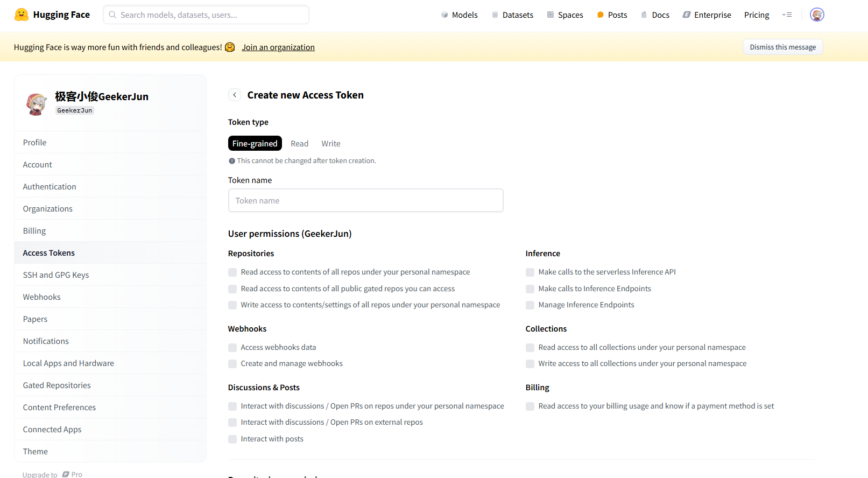The height and width of the screenshot is (478, 868).
Task: Follow the Join an organization link
Action: tap(278, 47)
